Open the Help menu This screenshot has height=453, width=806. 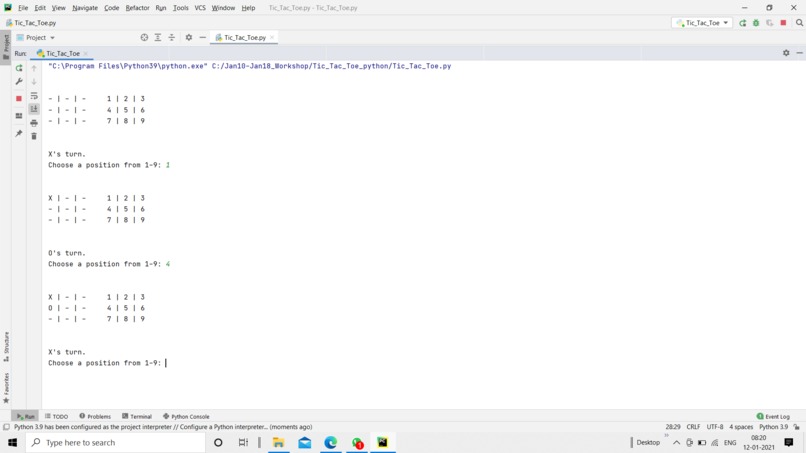[248, 8]
